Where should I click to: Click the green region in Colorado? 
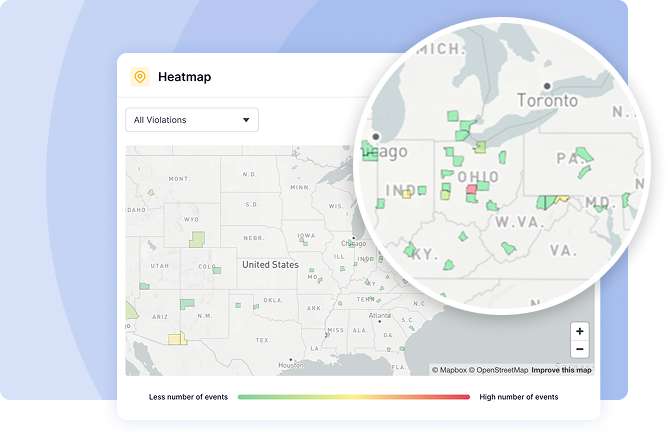(217, 271)
